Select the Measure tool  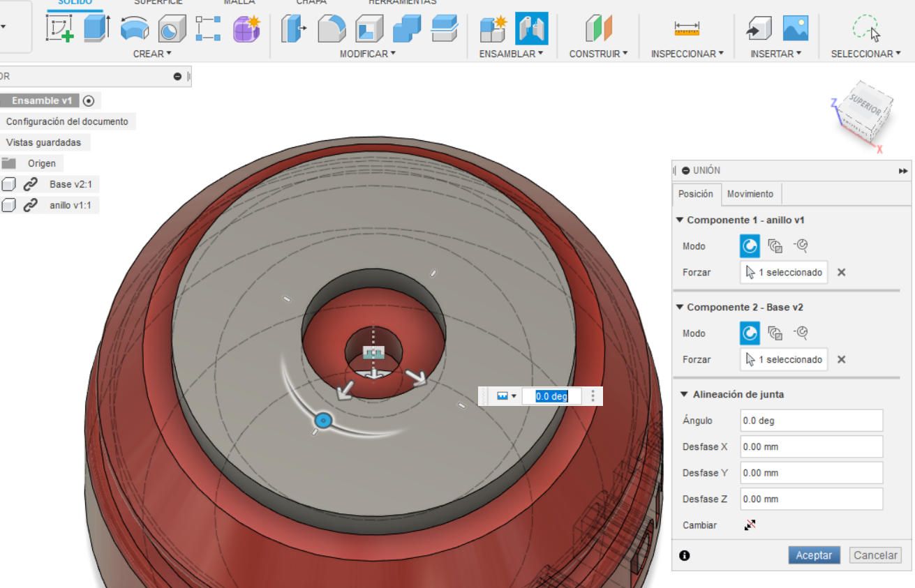[x=687, y=29]
